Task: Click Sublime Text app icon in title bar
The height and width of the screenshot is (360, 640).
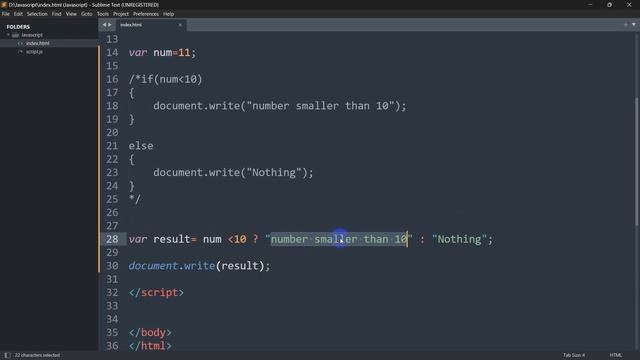Action: (x=4, y=4)
